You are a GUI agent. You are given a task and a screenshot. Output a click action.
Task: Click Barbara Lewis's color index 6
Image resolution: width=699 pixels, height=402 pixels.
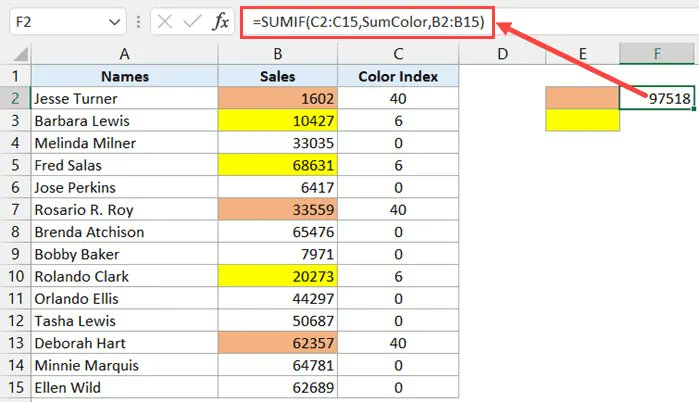click(398, 120)
